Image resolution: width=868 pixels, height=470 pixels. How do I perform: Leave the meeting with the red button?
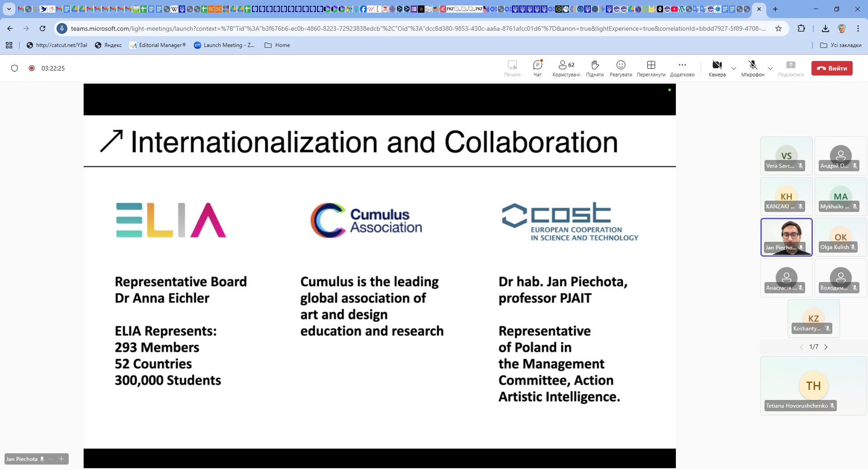pyautogui.click(x=831, y=68)
